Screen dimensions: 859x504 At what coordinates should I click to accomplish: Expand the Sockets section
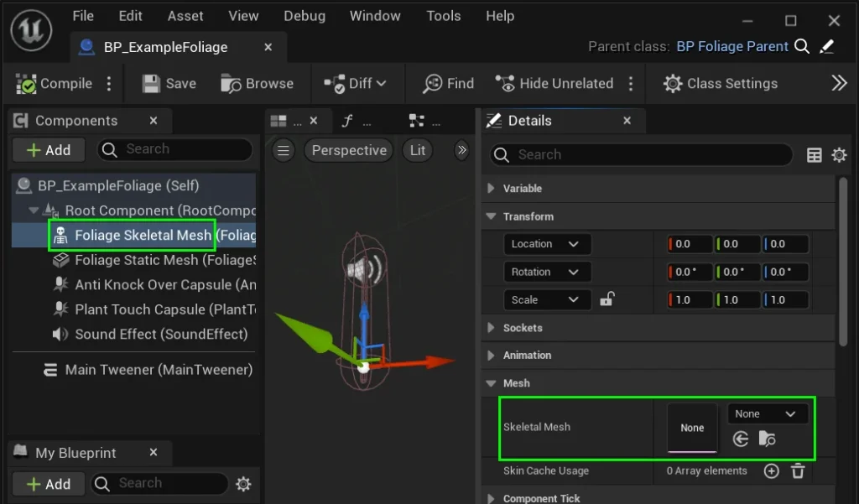(x=492, y=328)
